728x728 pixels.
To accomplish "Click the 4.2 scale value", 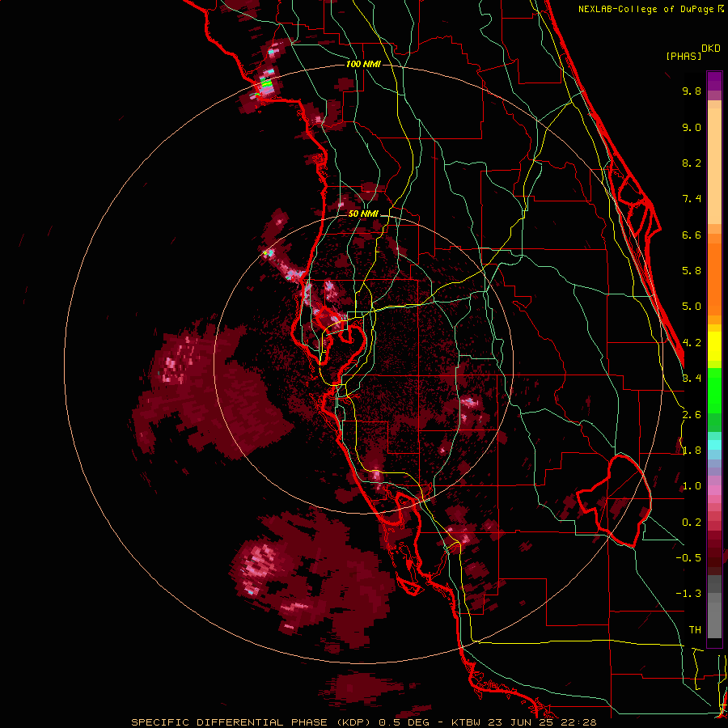I will click(692, 343).
